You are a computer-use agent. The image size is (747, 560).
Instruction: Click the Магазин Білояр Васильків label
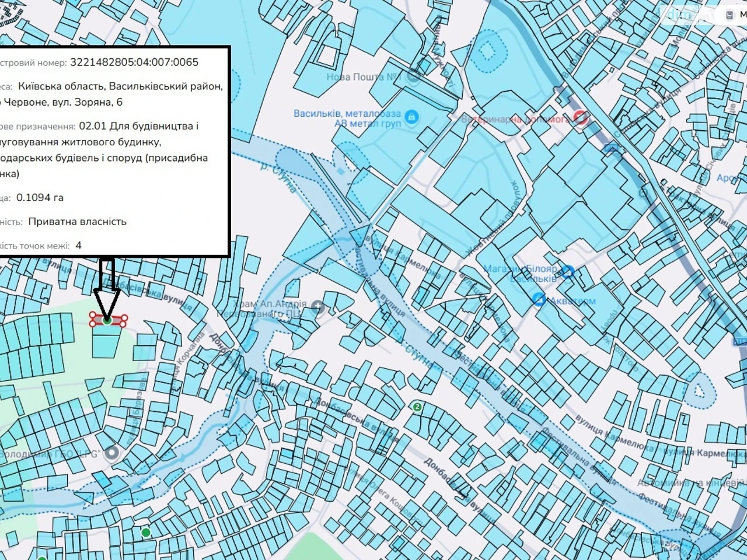521,274
